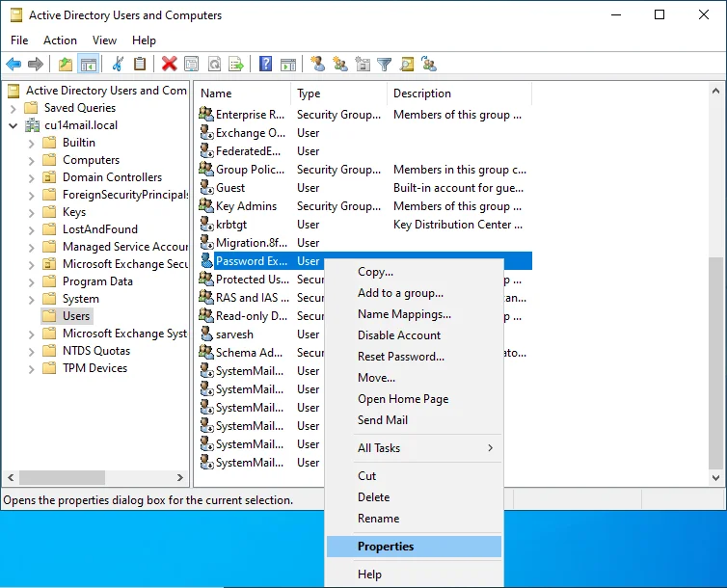Click the cu14mail.local domain icon
Image resolution: width=727 pixels, height=588 pixels.
coord(32,125)
